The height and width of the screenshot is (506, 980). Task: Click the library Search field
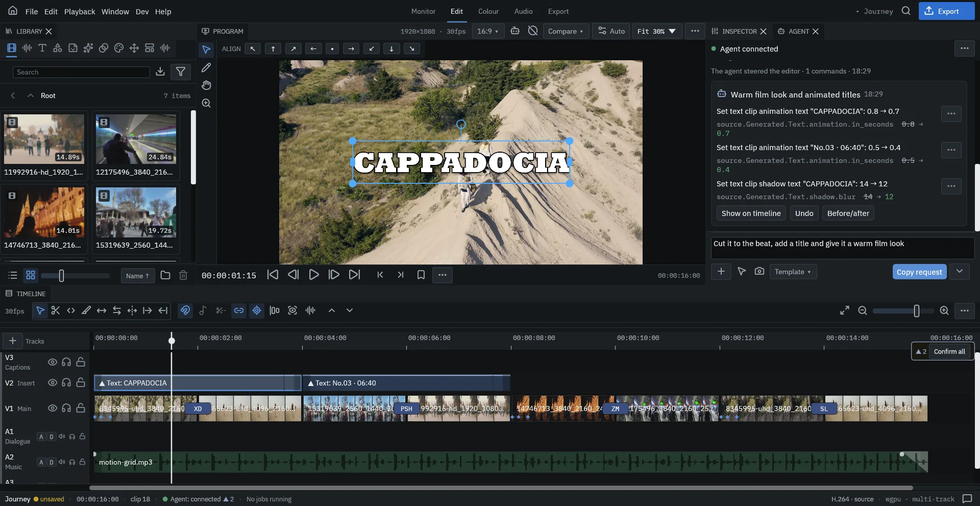[81, 72]
